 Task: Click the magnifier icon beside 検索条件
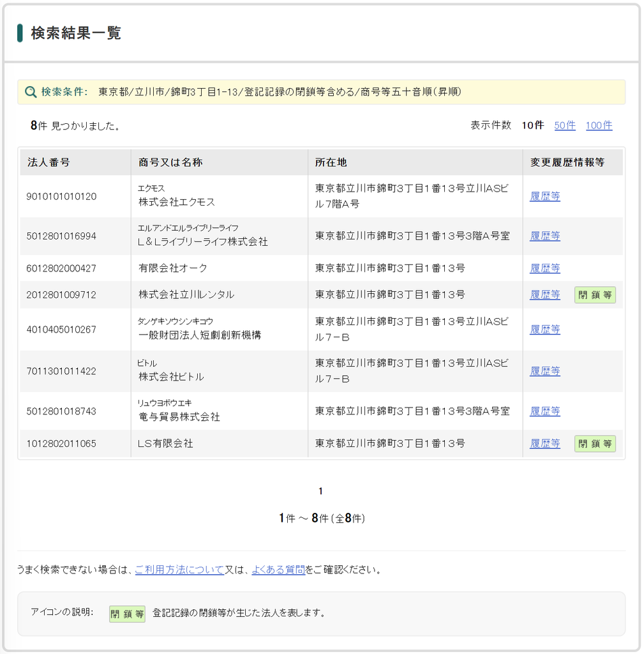tap(31, 92)
